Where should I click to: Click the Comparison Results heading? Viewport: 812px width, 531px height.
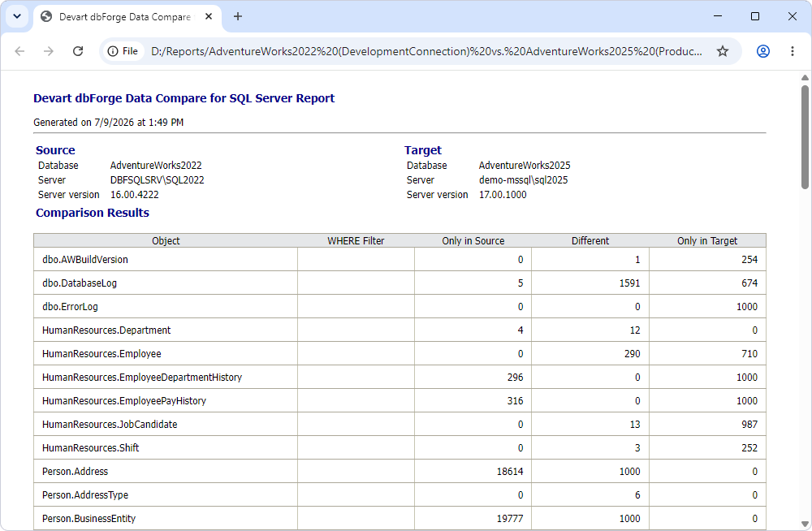click(93, 213)
